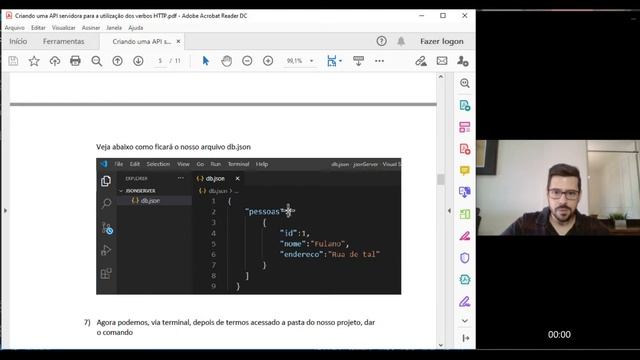Image resolution: width=640 pixels, height=360 pixels.
Task: Open Export PDF tool in right pane
Action: [464, 105]
